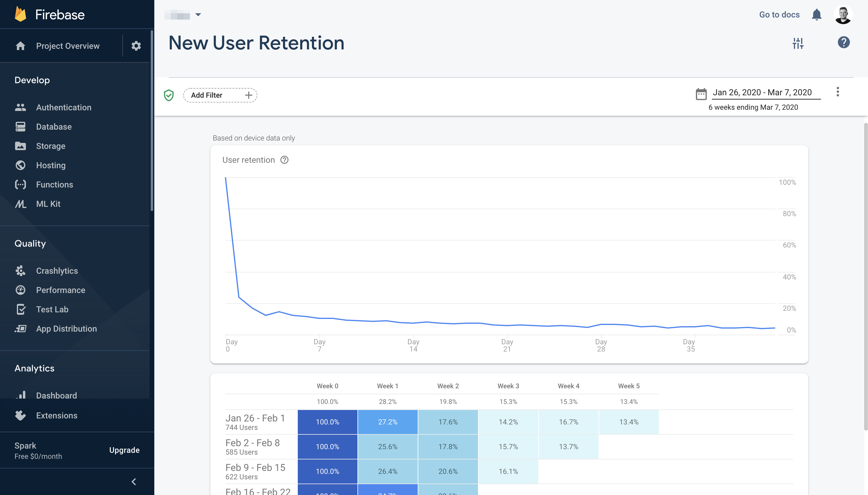The image size is (868, 495).
Task: Open the user account avatar
Action: (843, 15)
